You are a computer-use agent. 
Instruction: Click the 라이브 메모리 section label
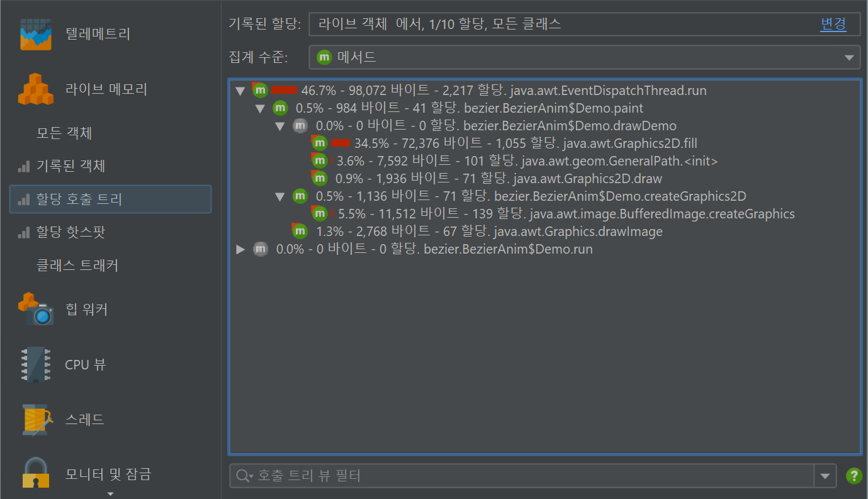pos(106,89)
